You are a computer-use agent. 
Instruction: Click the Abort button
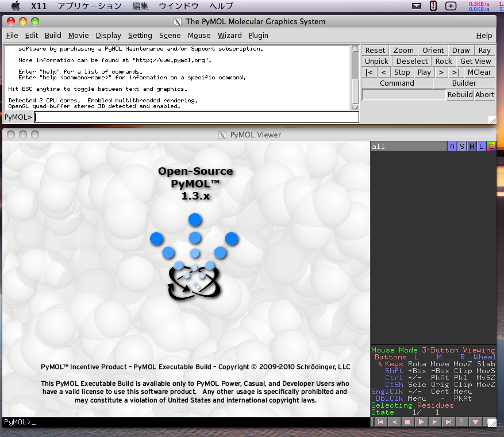pyautogui.click(x=484, y=94)
